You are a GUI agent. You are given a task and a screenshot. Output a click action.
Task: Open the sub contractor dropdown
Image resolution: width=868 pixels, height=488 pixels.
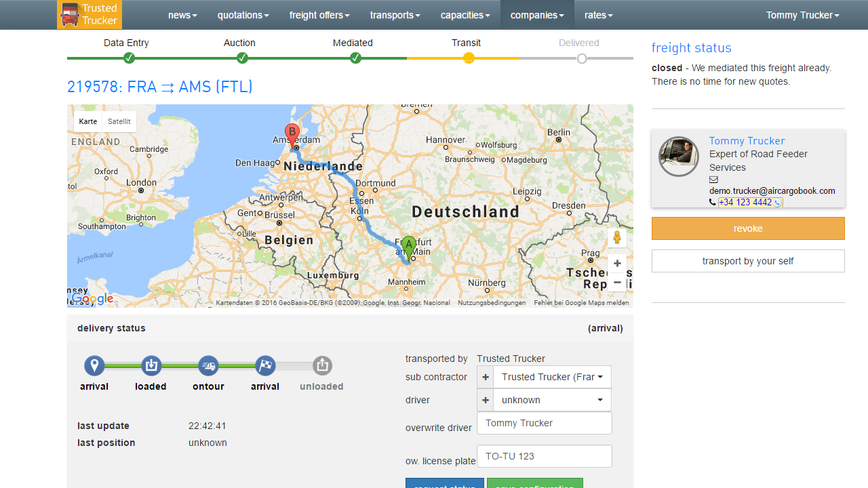[x=552, y=378]
